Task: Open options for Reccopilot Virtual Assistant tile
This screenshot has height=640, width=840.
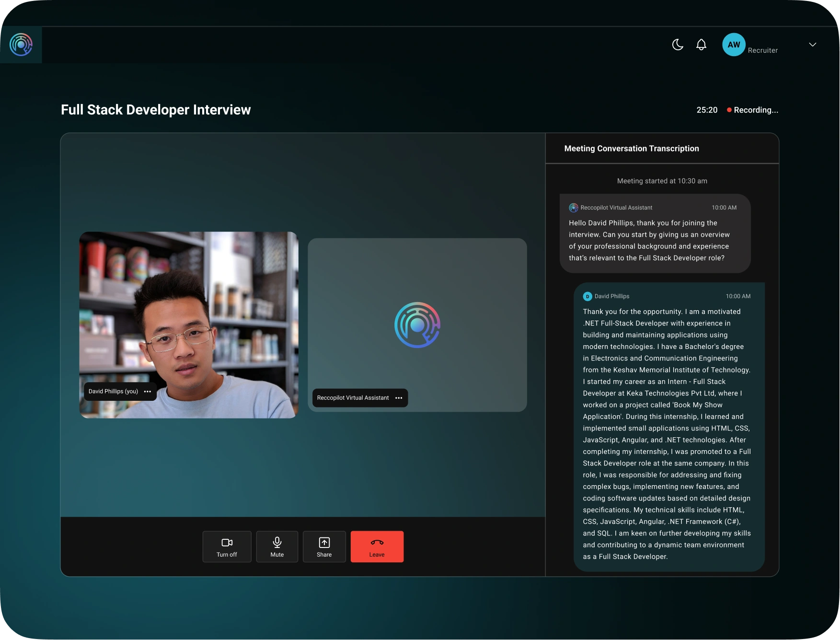Action: click(399, 398)
